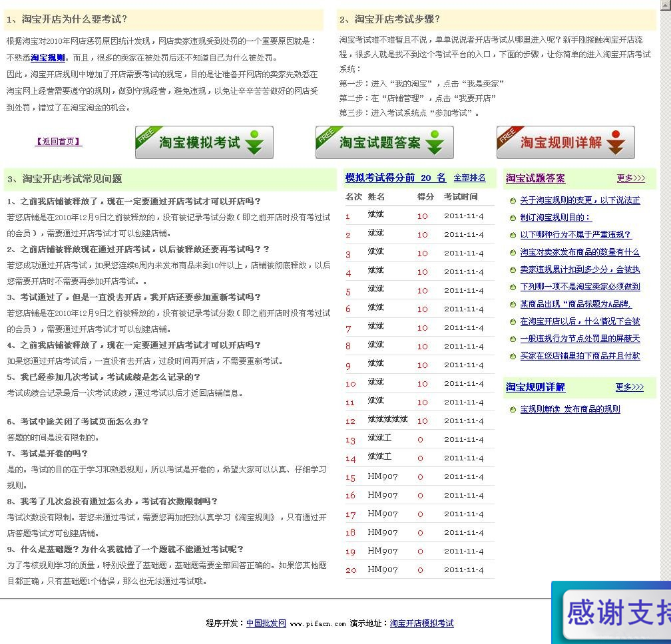Click the name HM907 in rank 15 row
Screen dimensions: 671x644
(383, 476)
